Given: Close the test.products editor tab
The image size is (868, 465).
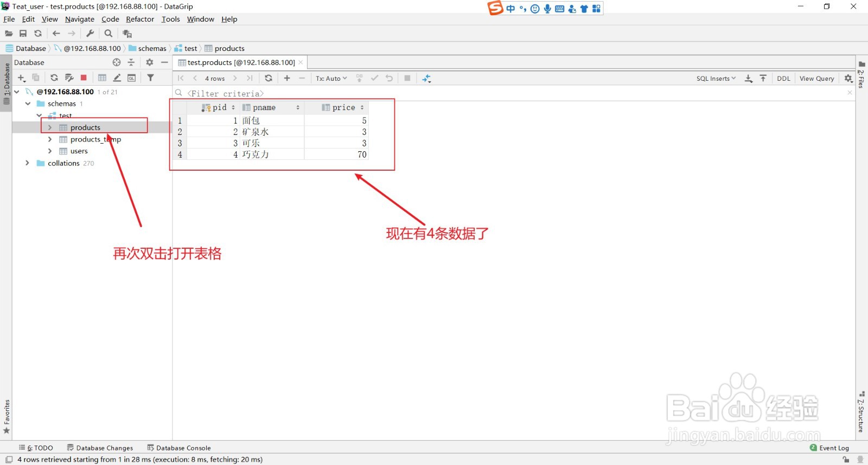Looking at the screenshot, I should [x=301, y=62].
